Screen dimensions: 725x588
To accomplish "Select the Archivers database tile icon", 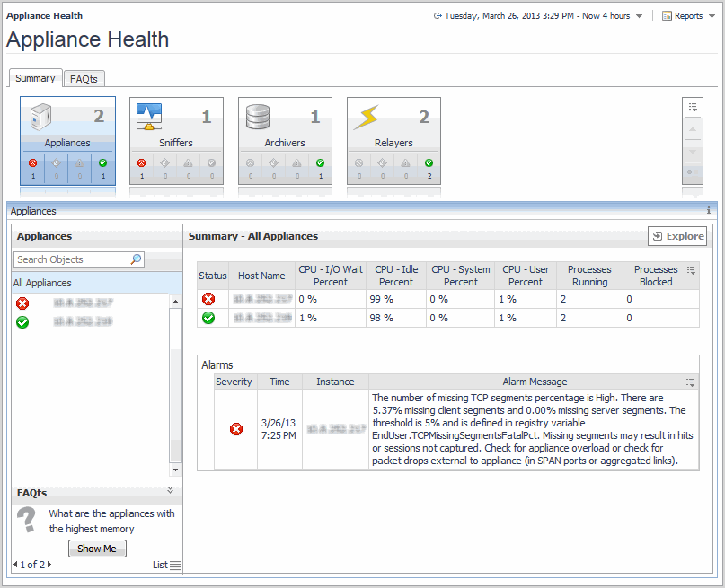I will [258, 117].
